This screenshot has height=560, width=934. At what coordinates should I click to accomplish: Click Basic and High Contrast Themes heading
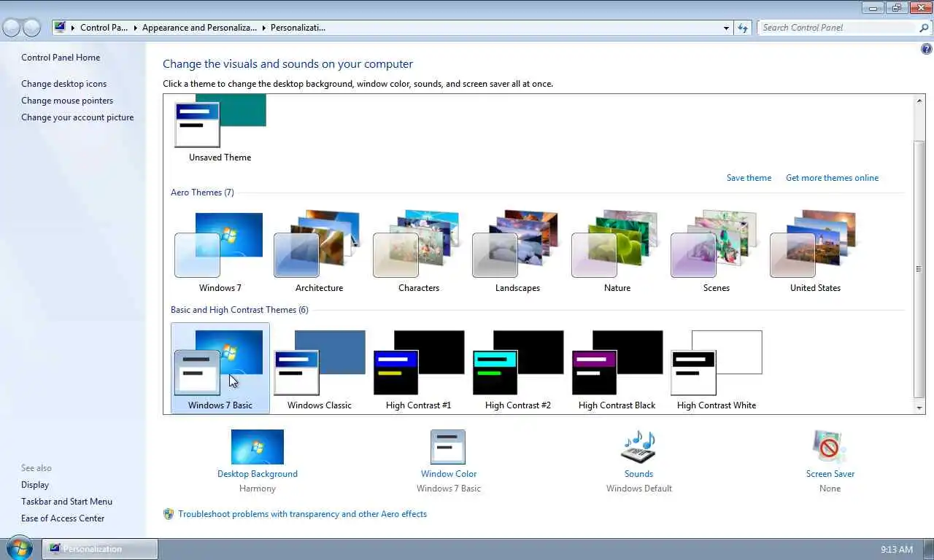coord(239,310)
